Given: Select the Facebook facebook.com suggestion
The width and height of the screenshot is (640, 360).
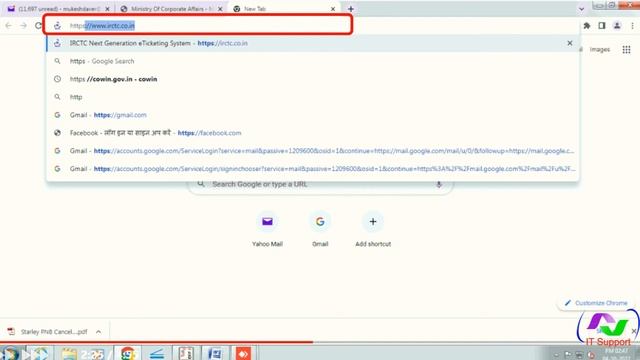Looking at the screenshot, I should pos(313,133).
